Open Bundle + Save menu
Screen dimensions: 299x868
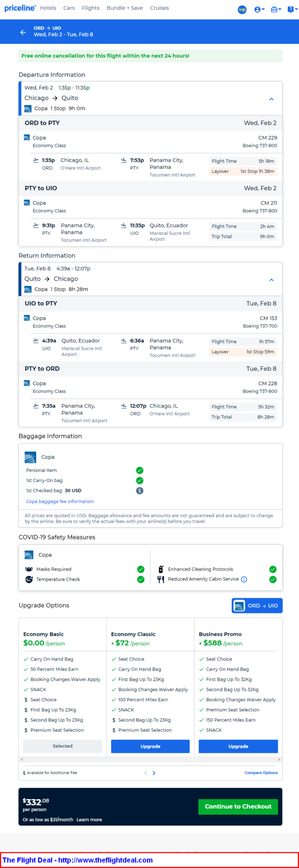point(125,8)
